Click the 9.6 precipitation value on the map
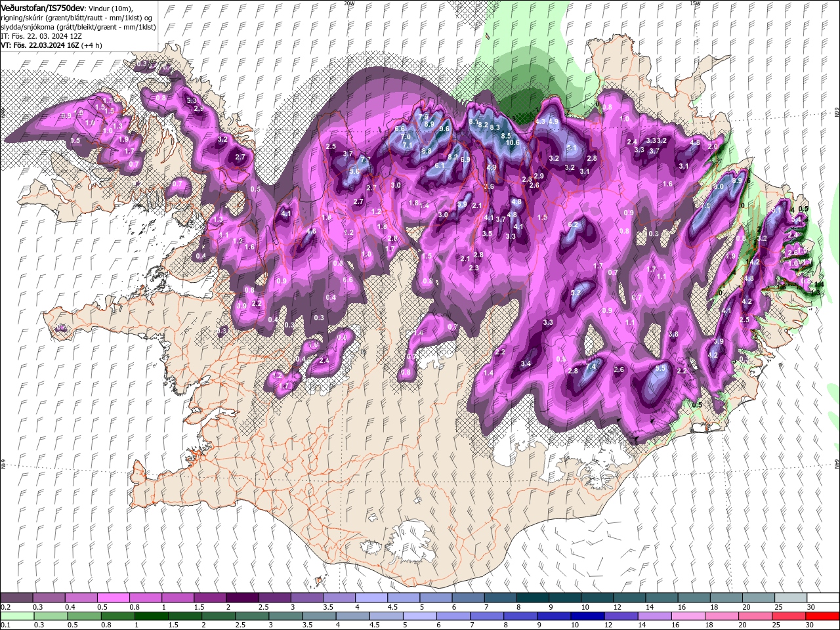This screenshot has height=630, width=840. [444, 129]
